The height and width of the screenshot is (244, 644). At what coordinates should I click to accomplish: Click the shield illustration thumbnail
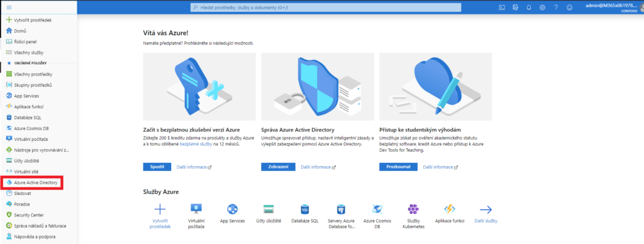click(318, 86)
